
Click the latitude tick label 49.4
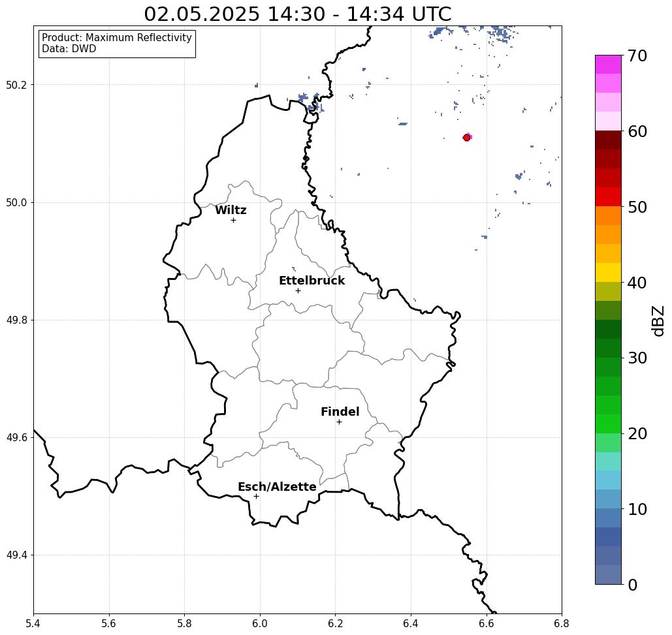point(16,555)
